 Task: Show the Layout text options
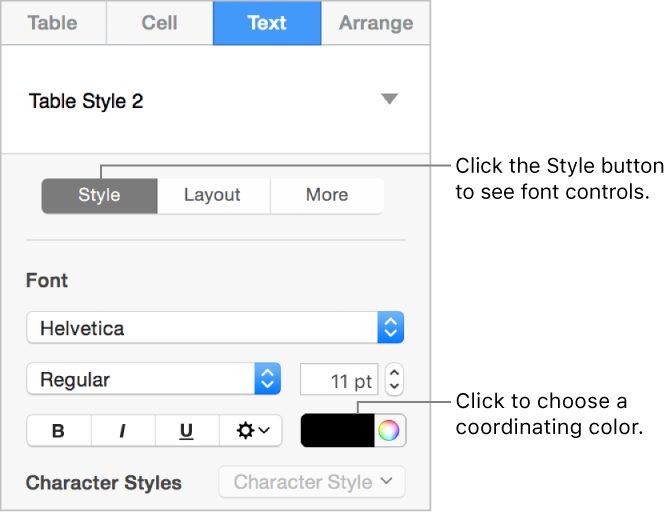(213, 195)
